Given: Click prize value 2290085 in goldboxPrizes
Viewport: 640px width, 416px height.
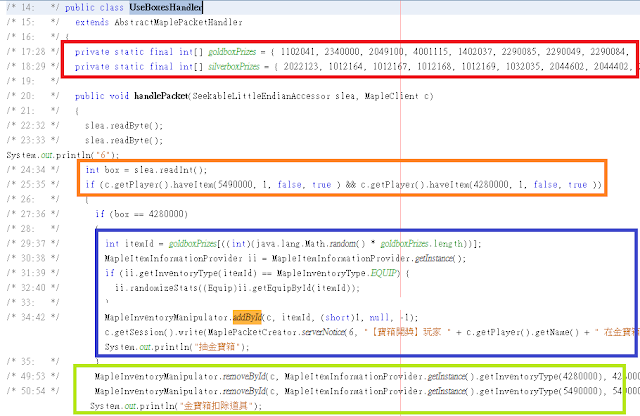Looking at the screenshot, I should click(519, 52).
